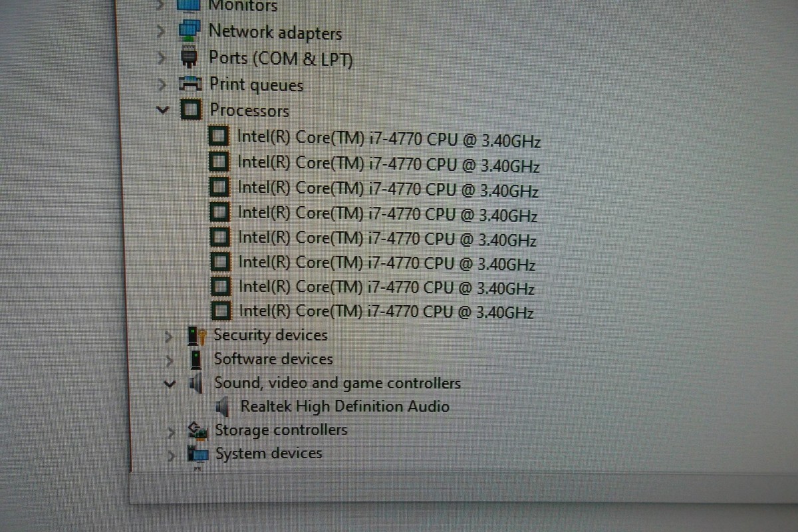Select the first Intel Core i7-4770 processor entry
Image resolution: width=798 pixels, height=532 pixels.
point(375,139)
